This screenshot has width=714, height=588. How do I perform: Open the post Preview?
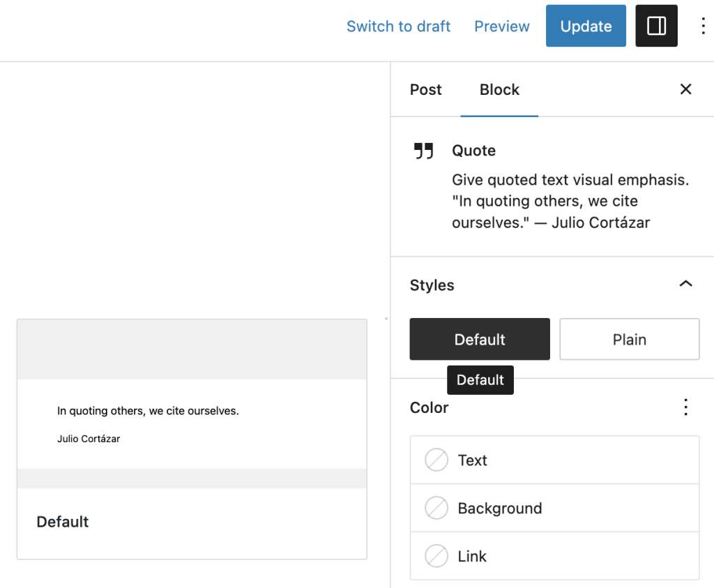(501, 26)
